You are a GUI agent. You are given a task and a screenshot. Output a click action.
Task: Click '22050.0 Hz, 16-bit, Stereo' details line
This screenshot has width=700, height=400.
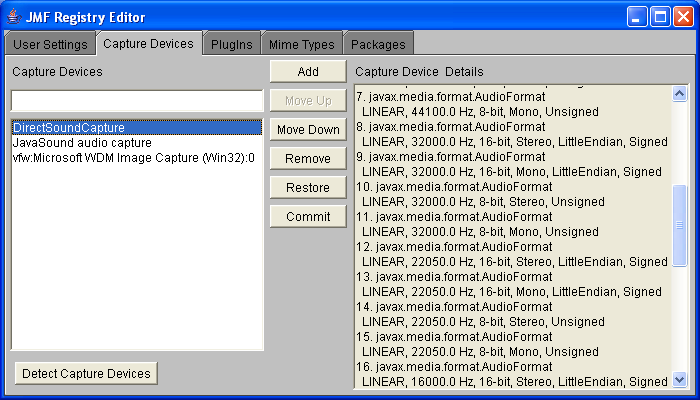pyautogui.click(x=515, y=262)
